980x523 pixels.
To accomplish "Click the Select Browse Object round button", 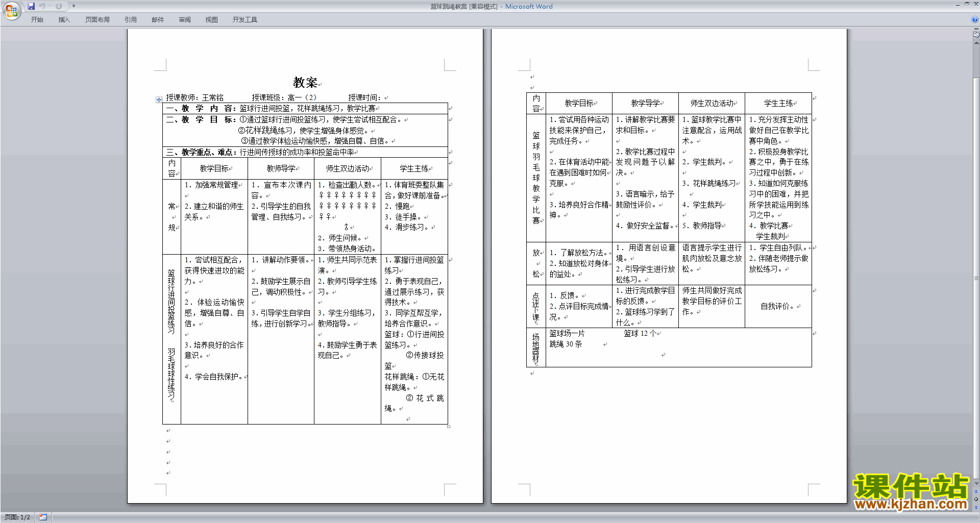I will pos(976,500).
